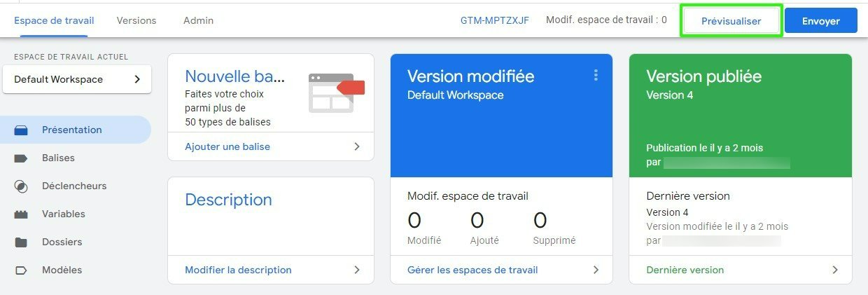868x295 pixels.
Task: Switch to the Admin tab
Action: tap(198, 21)
